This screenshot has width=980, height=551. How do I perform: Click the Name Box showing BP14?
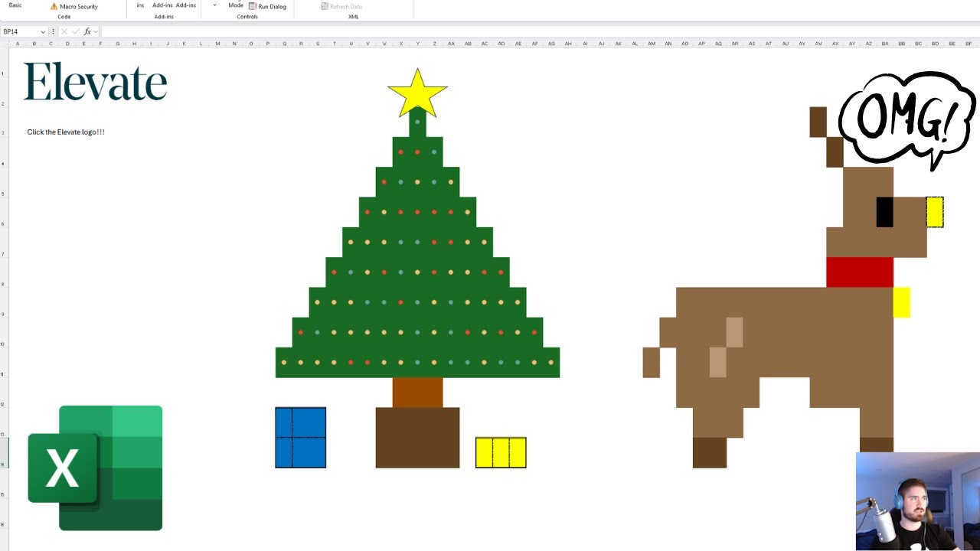tap(20, 31)
